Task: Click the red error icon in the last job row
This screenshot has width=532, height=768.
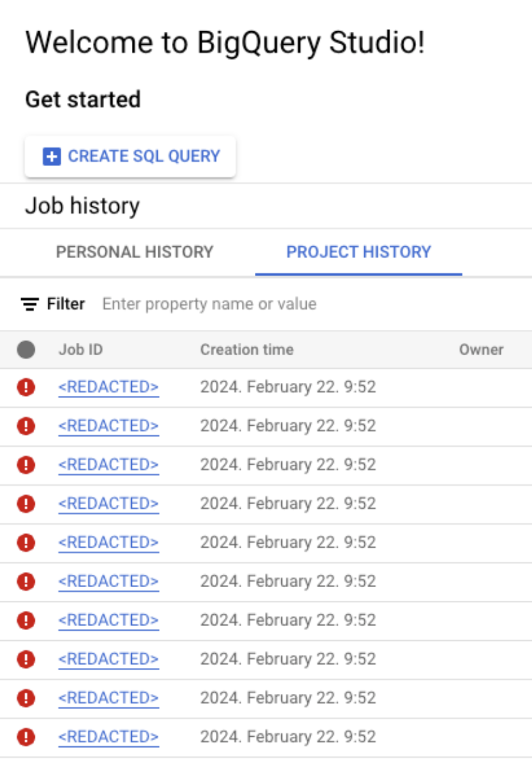Action: coord(26,737)
